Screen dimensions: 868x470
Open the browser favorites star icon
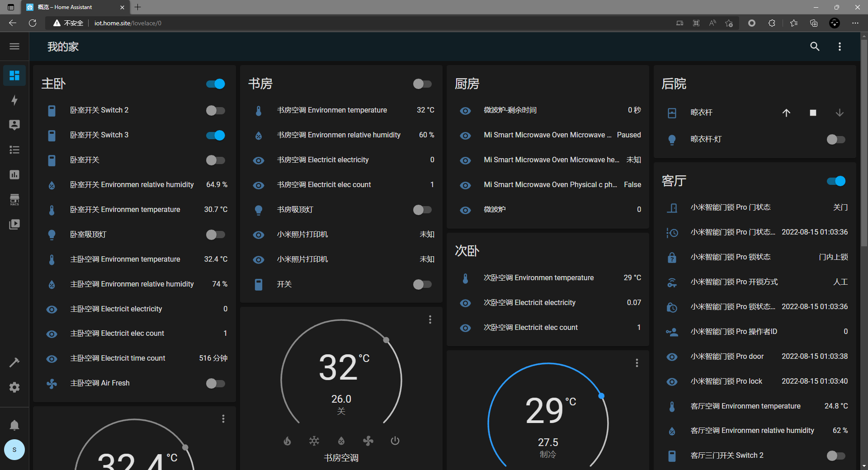tap(793, 23)
